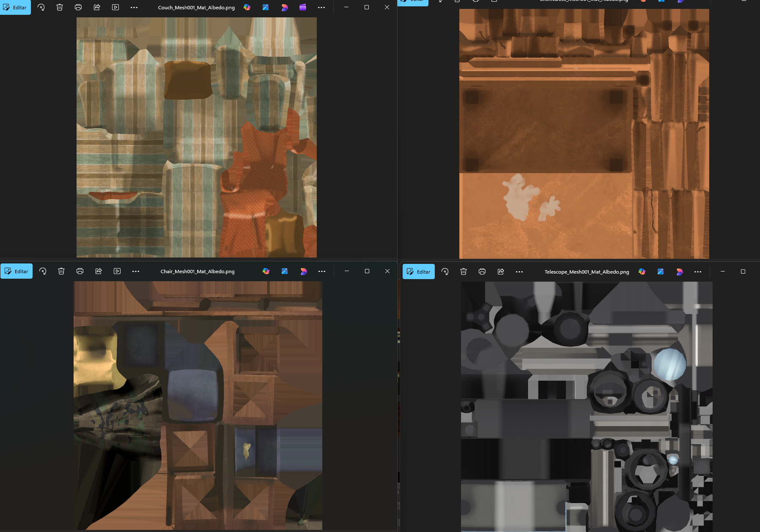Open the overflow menu after Chair Designer icon

[x=322, y=271]
